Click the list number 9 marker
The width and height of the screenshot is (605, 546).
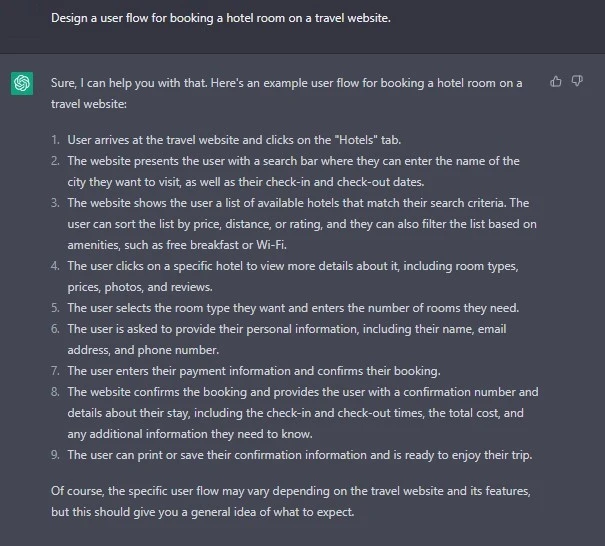tap(55, 455)
